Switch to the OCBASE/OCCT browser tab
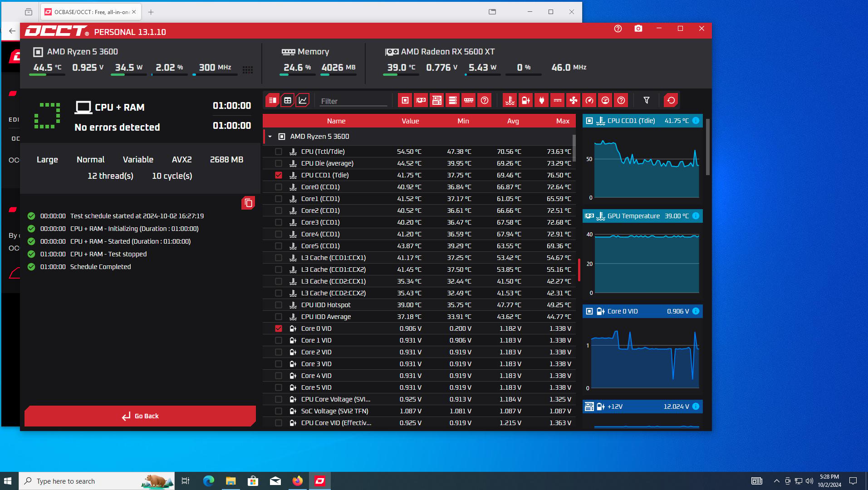Viewport: 868px width, 490px height. [91, 12]
